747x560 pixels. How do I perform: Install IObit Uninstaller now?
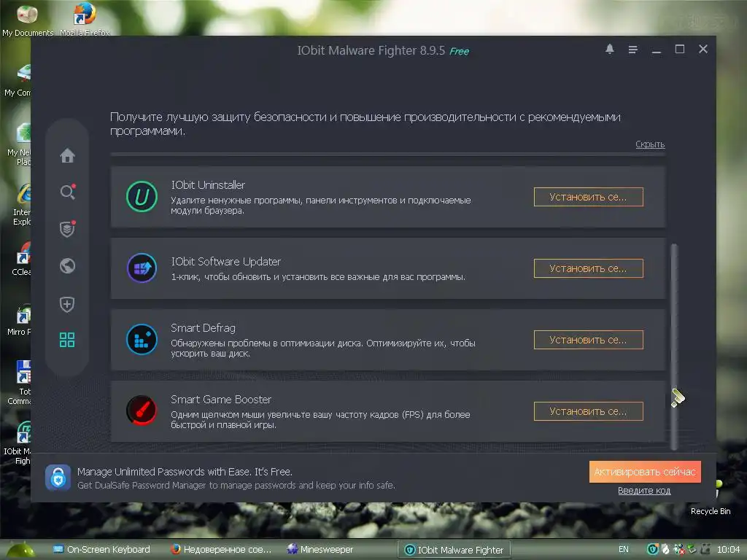coord(589,197)
